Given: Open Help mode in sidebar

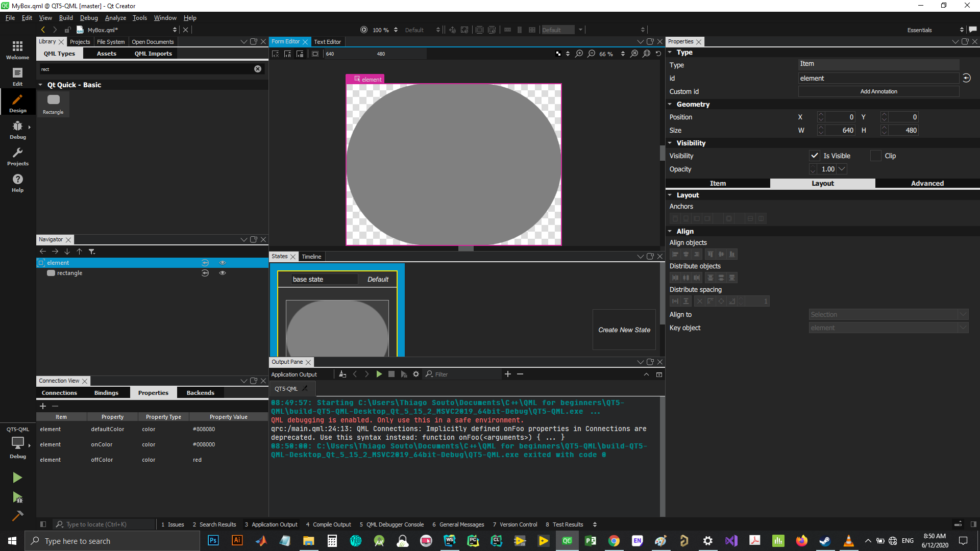Looking at the screenshot, I should click(x=17, y=183).
